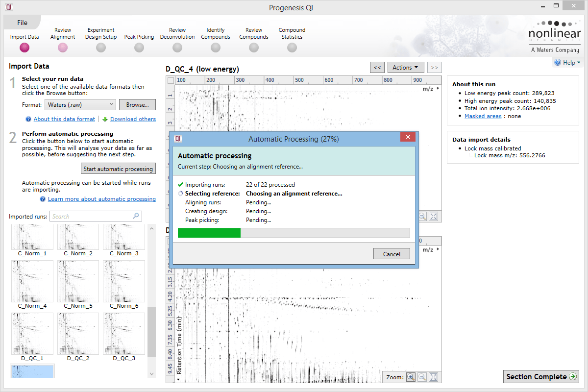Expand the m/z arrow on upper plot
588x392 pixels.
pos(438,89)
